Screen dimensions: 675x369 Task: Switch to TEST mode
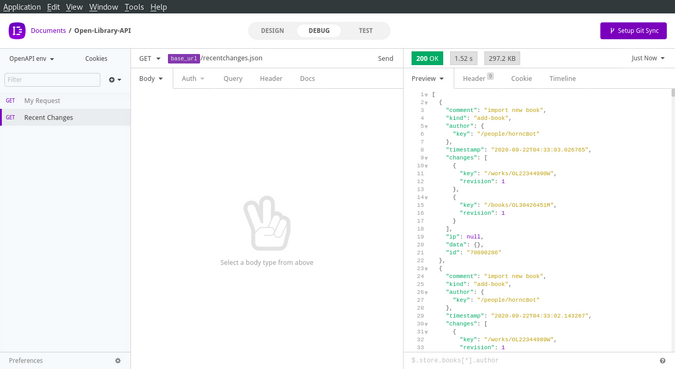click(x=365, y=31)
